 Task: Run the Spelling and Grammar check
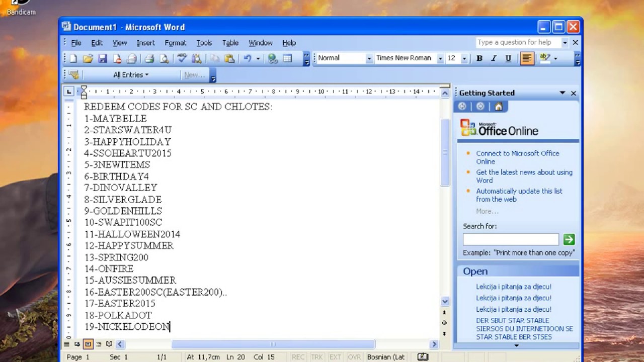(182, 59)
